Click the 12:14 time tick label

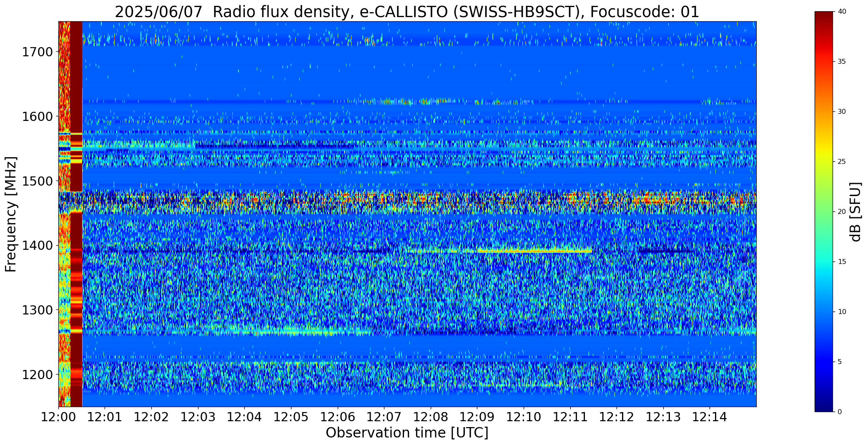click(x=710, y=417)
